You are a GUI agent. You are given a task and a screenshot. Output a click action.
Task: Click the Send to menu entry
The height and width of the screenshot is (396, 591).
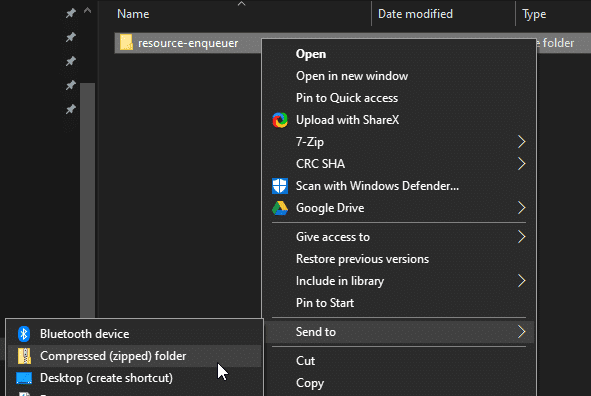pyautogui.click(x=399, y=332)
